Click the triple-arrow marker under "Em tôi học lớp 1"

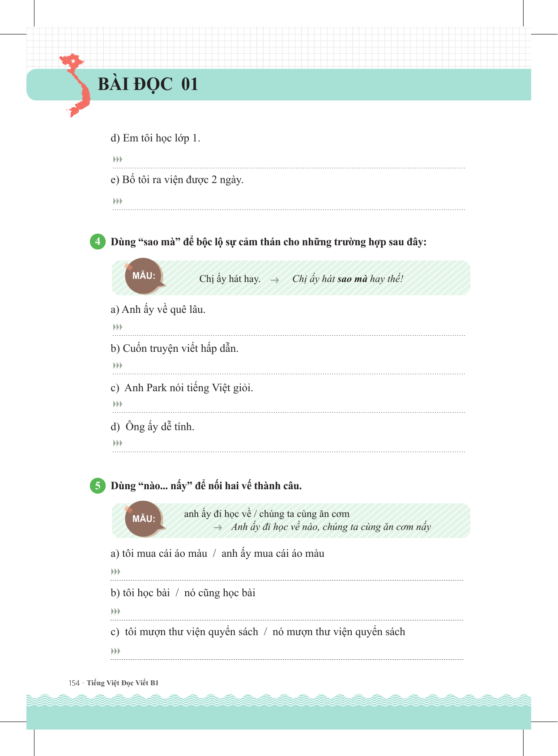pos(117,159)
